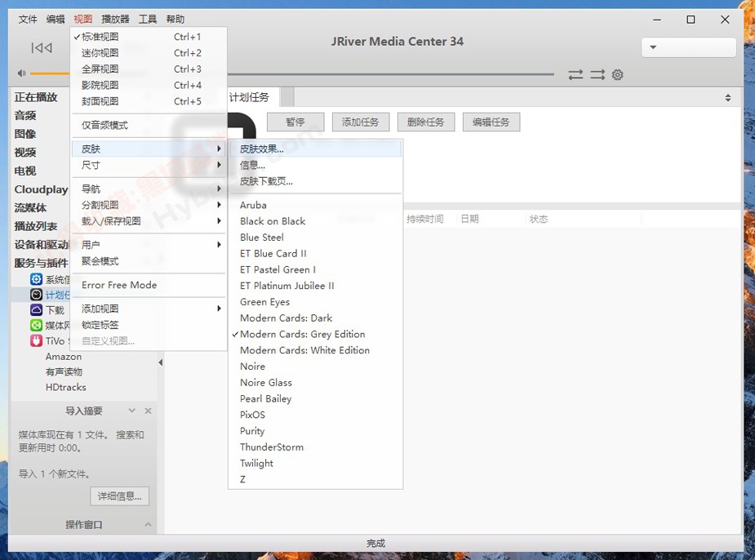This screenshot has height=560, width=755.
Task: Apply the Twilight skin
Action: coord(315,463)
